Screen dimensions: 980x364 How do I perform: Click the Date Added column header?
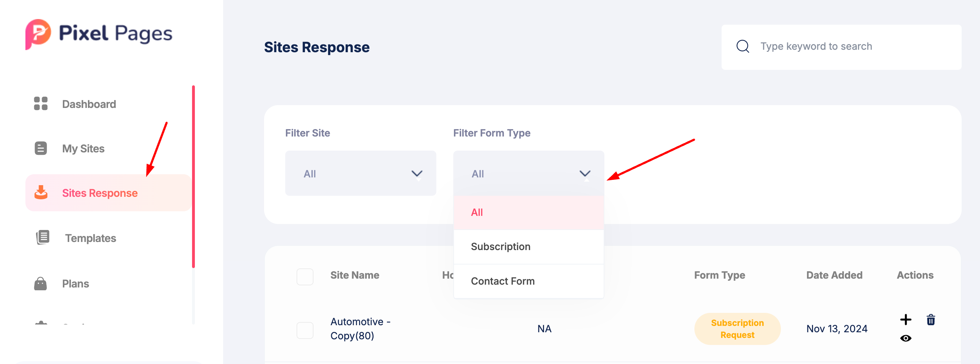tap(834, 275)
